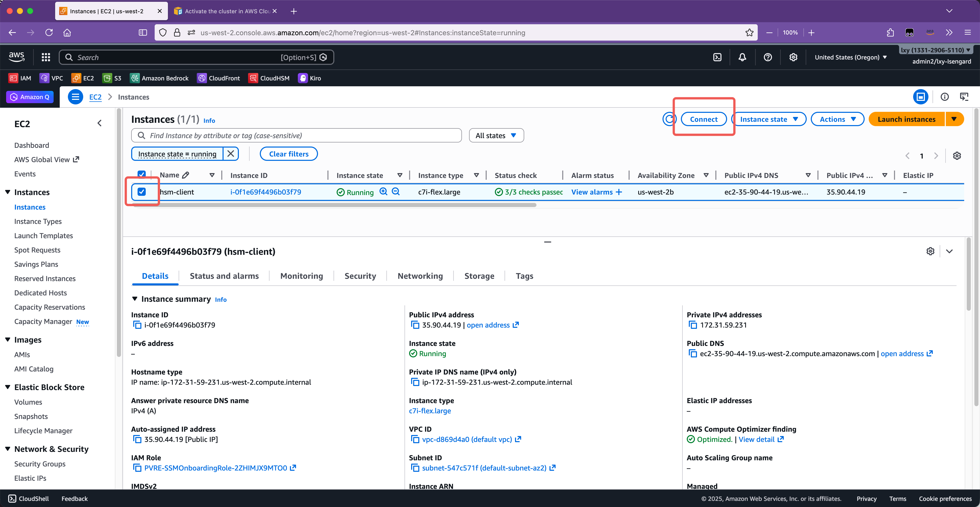Toggle the select-all instances header checkbox

point(142,174)
